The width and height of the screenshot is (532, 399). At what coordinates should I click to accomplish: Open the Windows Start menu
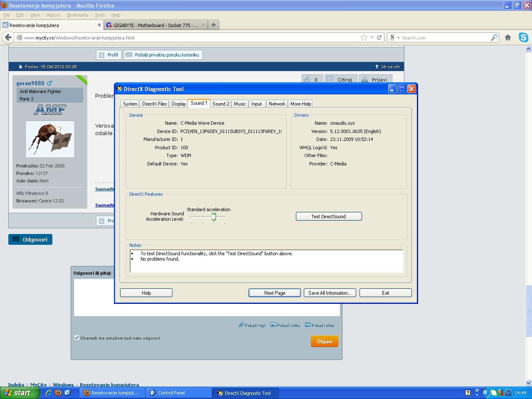tap(21, 393)
